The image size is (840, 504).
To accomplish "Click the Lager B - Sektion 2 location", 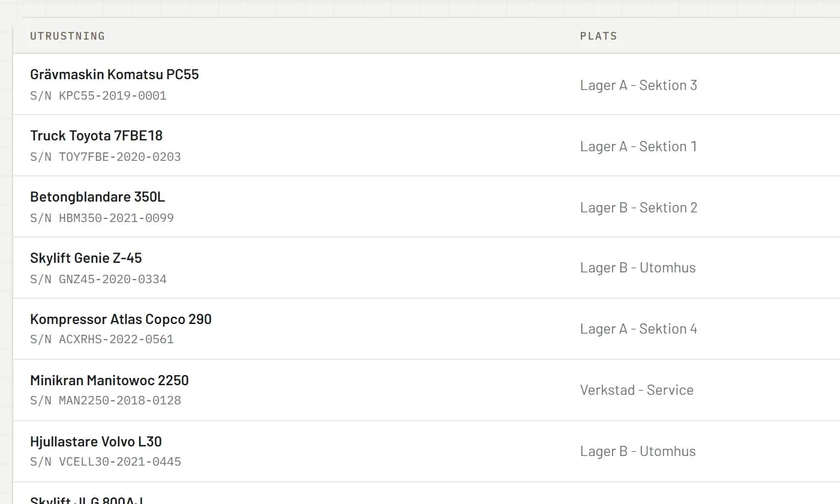I will coord(638,208).
